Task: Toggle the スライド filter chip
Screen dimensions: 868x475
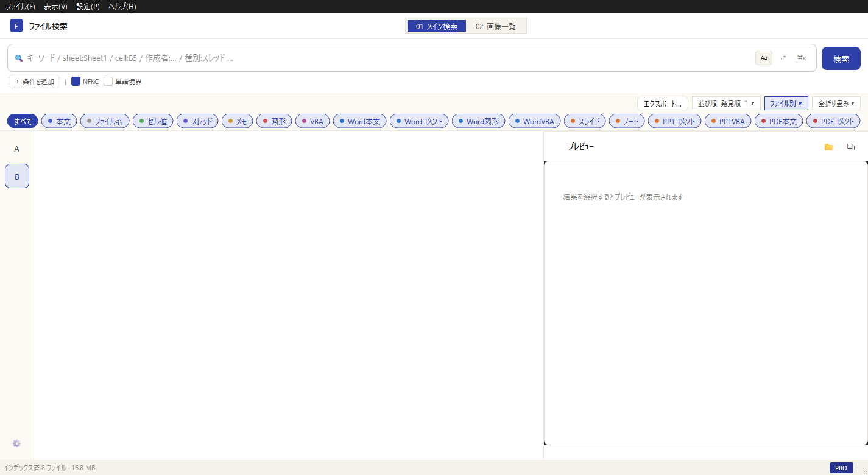Action: pyautogui.click(x=585, y=121)
